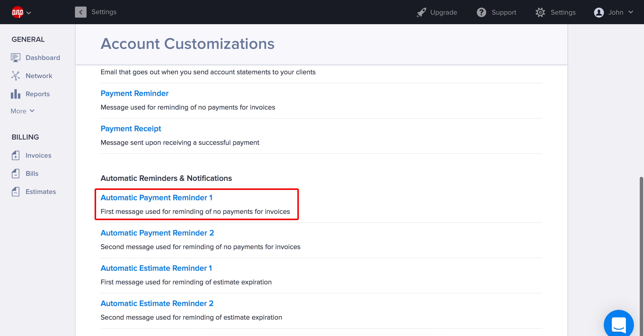The image size is (644, 336).
Task: Click the Support question mark icon
Action: pyautogui.click(x=481, y=12)
